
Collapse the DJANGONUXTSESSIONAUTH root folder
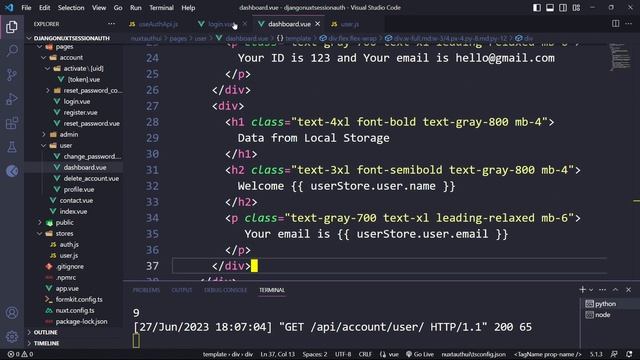coord(71,38)
